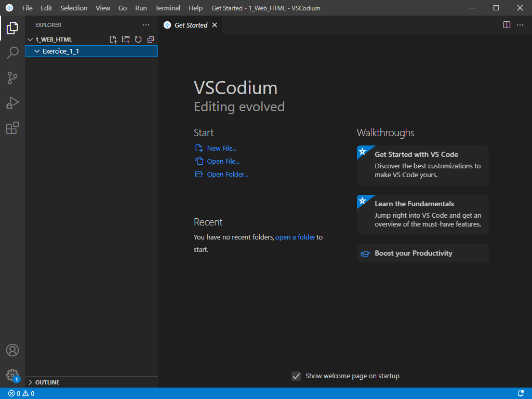Open the Terminal menu
The width and height of the screenshot is (532, 399).
coord(168,8)
